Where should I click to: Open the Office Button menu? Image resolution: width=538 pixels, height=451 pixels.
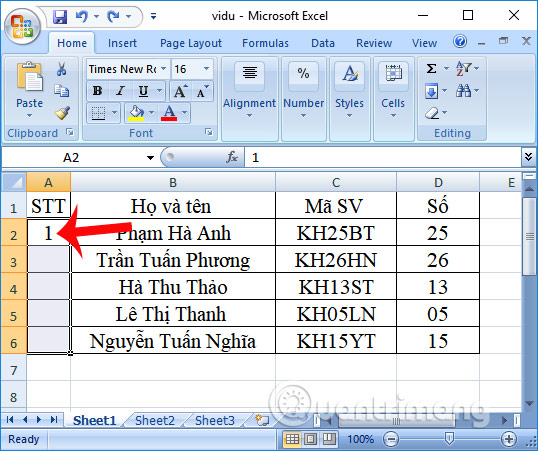point(22,27)
